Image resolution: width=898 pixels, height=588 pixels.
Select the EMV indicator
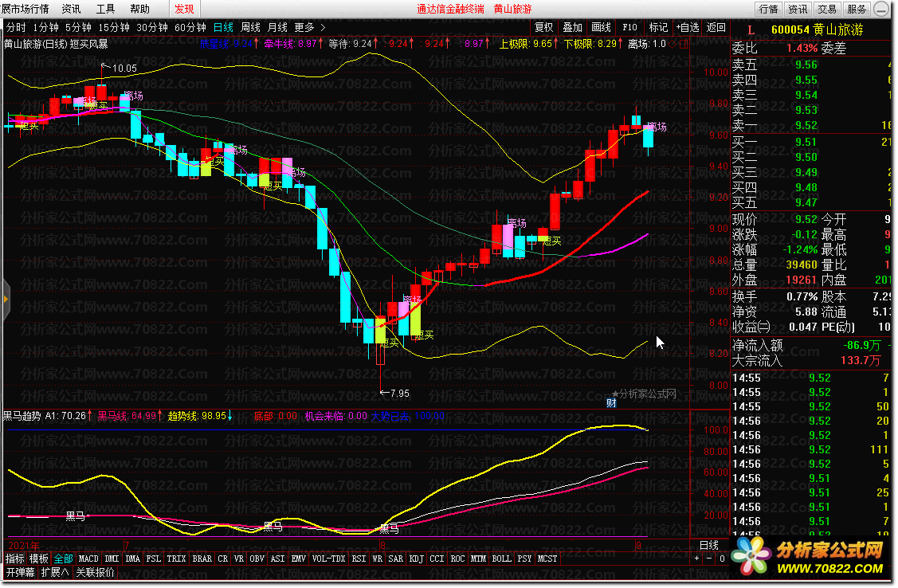coord(298,559)
